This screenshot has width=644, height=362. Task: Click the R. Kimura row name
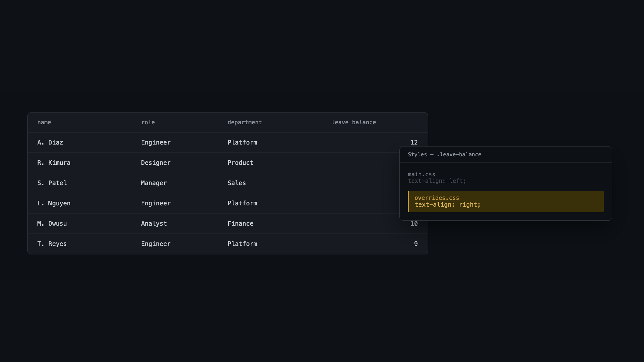(54, 163)
